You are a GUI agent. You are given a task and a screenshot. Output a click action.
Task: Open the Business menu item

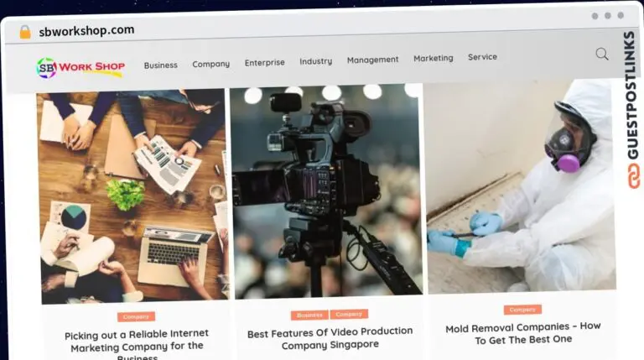pyautogui.click(x=161, y=65)
